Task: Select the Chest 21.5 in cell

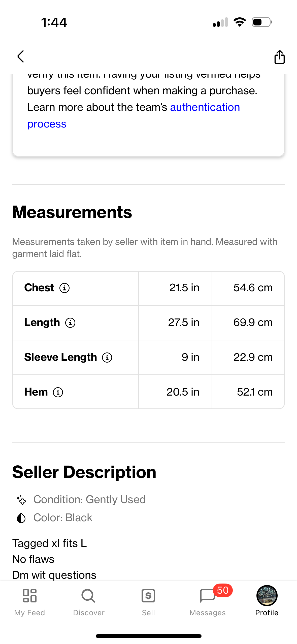Action: click(175, 288)
